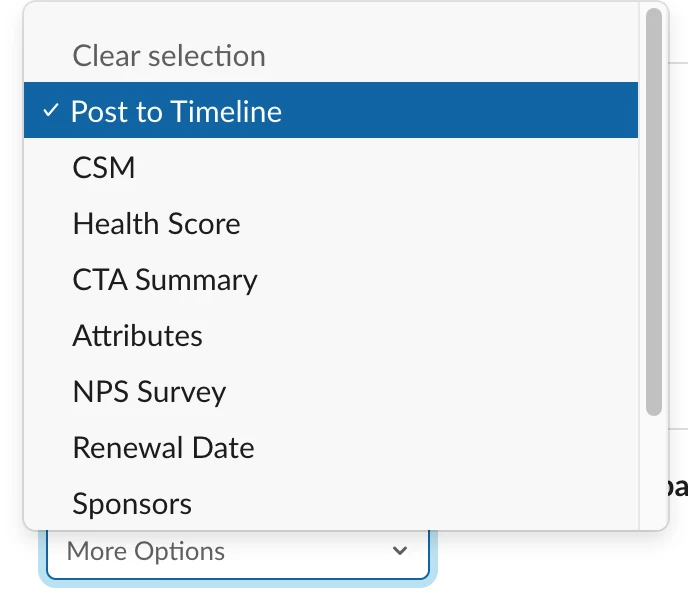Select Health Score from the dropdown list
The height and width of the screenshot is (606, 688).
click(331, 223)
